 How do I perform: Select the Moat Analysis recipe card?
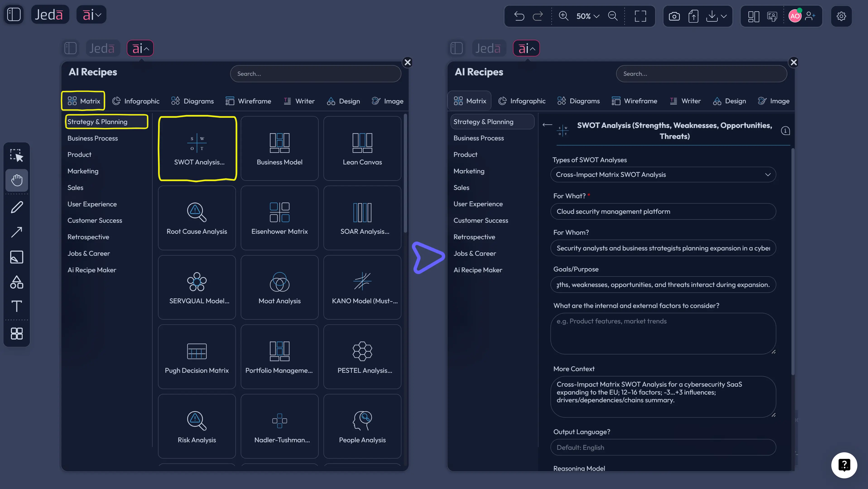point(279,287)
